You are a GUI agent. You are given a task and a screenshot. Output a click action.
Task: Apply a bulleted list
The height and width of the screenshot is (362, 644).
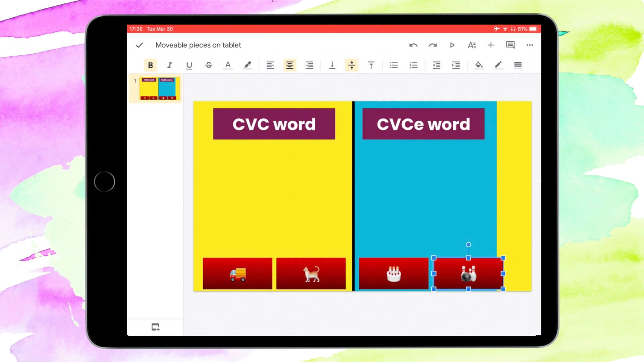tap(394, 65)
